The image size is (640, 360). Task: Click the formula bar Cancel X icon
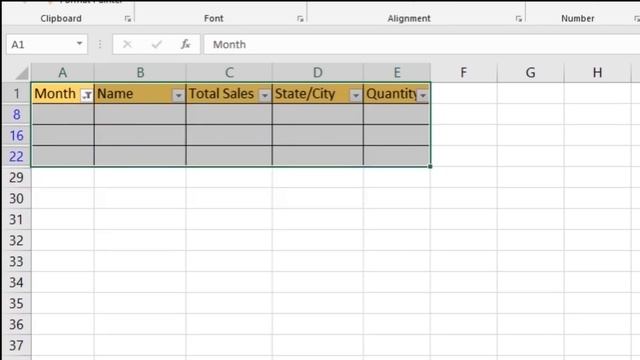[127, 44]
